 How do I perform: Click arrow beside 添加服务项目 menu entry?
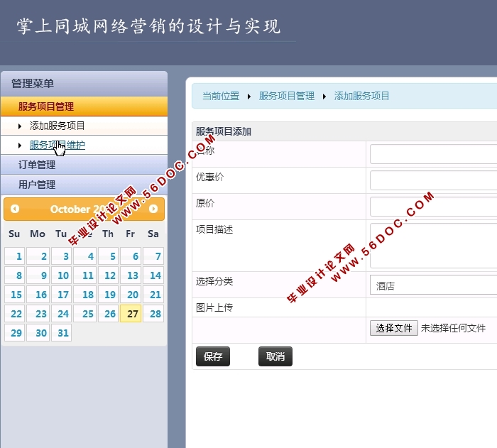[x=20, y=126]
